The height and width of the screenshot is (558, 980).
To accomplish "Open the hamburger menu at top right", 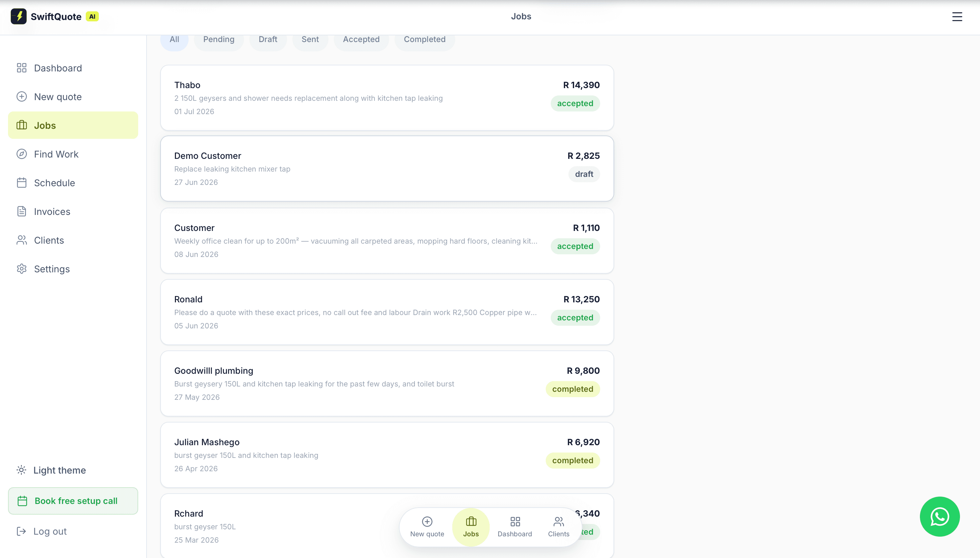I will pyautogui.click(x=957, y=16).
